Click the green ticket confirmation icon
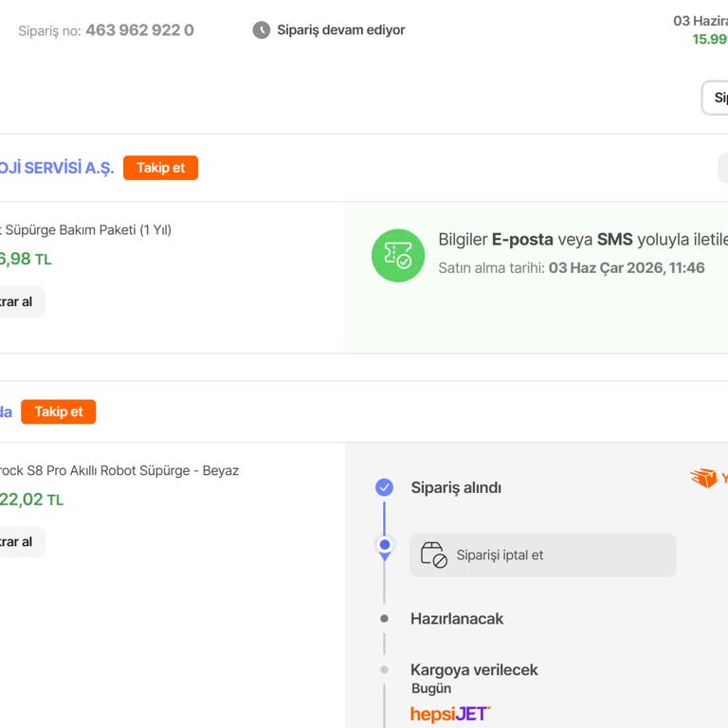 click(x=398, y=255)
